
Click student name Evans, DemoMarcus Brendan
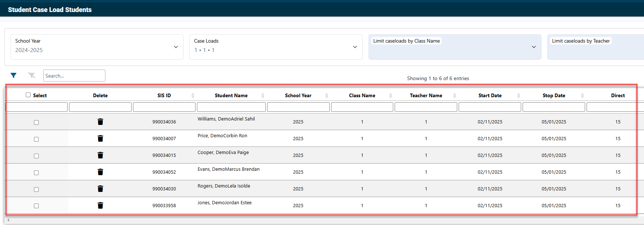[229, 169]
